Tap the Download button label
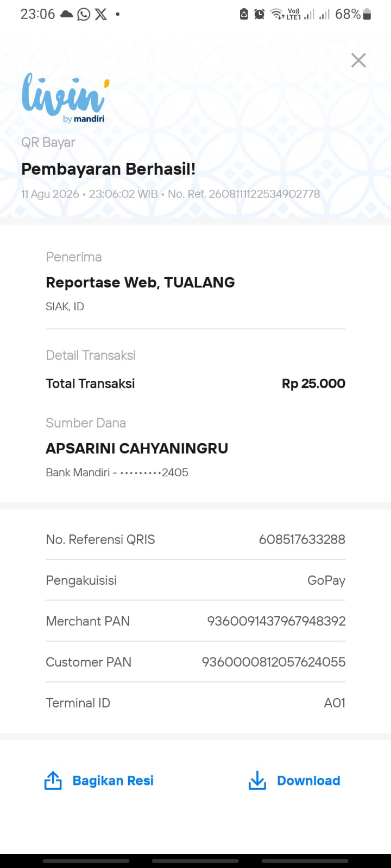The height and width of the screenshot is (868, 391). tap(308, 780)
